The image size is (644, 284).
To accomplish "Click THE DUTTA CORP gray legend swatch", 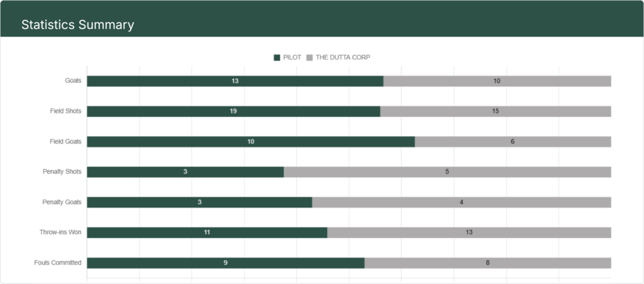I will pos(309,57).
